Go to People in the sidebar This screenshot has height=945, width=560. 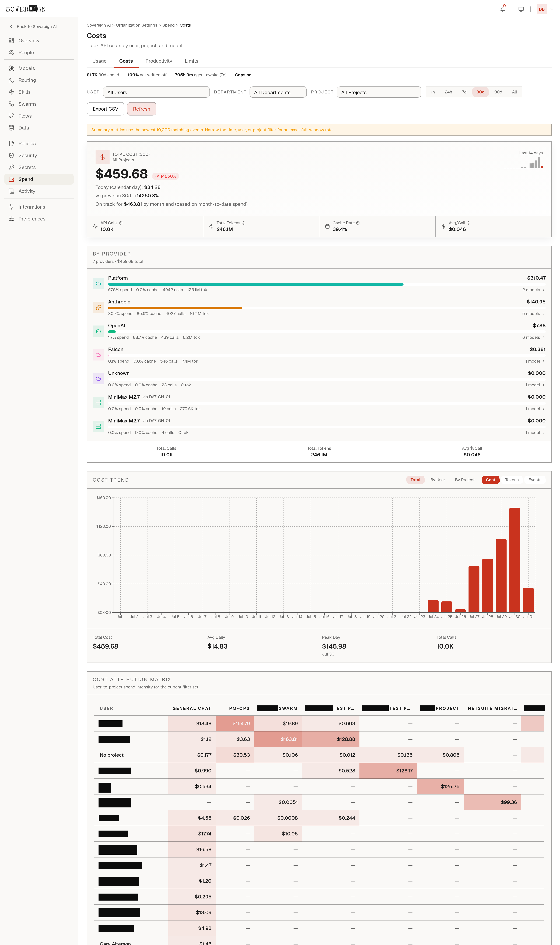(39, 52)
